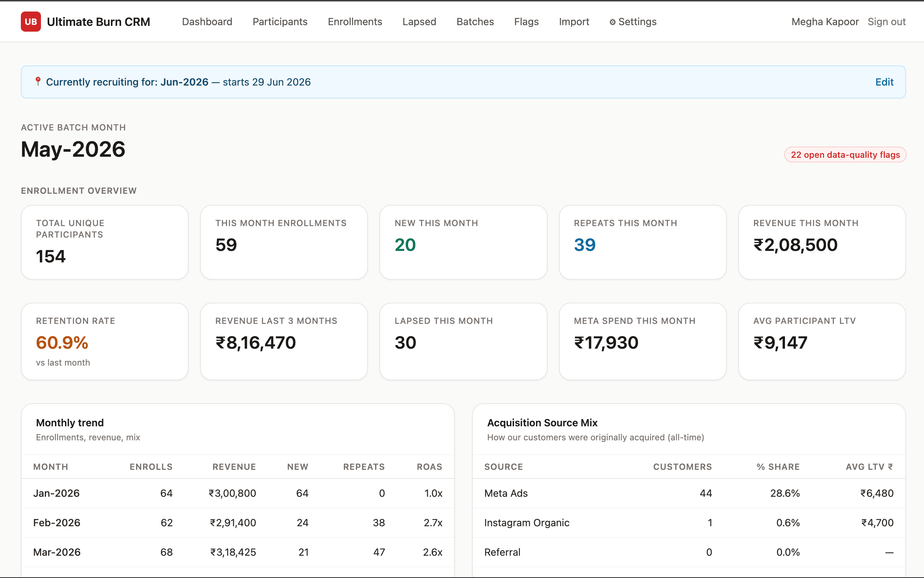The width and height of the screenshot is (924, 578).
Task: Go to the Participants page
Action: click(280, 22)
